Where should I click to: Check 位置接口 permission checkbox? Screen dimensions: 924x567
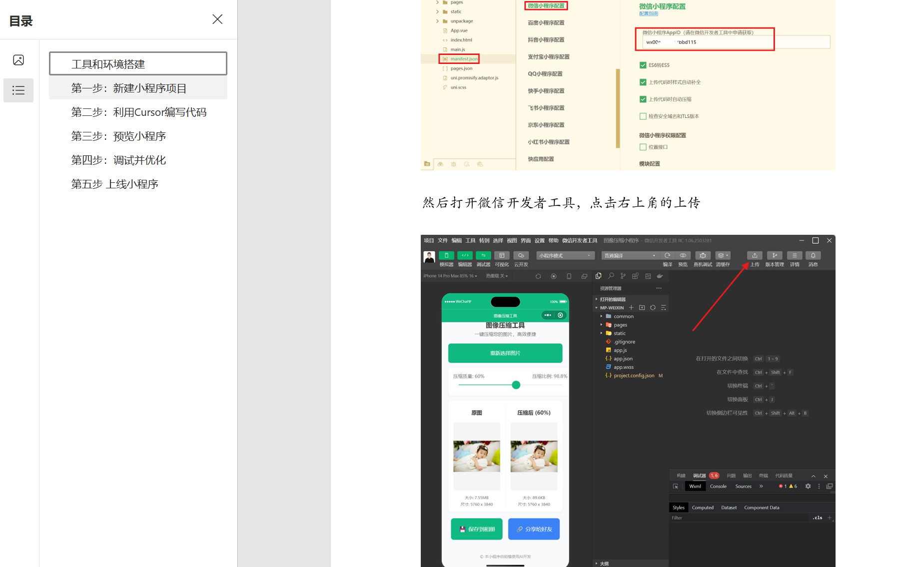point(643,147)
